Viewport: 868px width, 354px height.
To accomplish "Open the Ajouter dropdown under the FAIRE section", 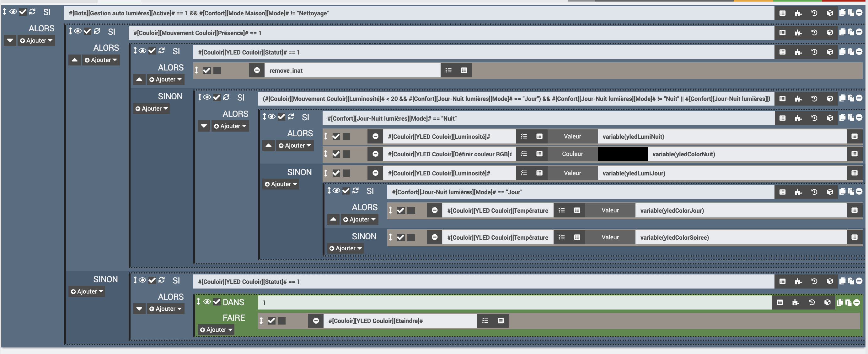I will [216, 330].
